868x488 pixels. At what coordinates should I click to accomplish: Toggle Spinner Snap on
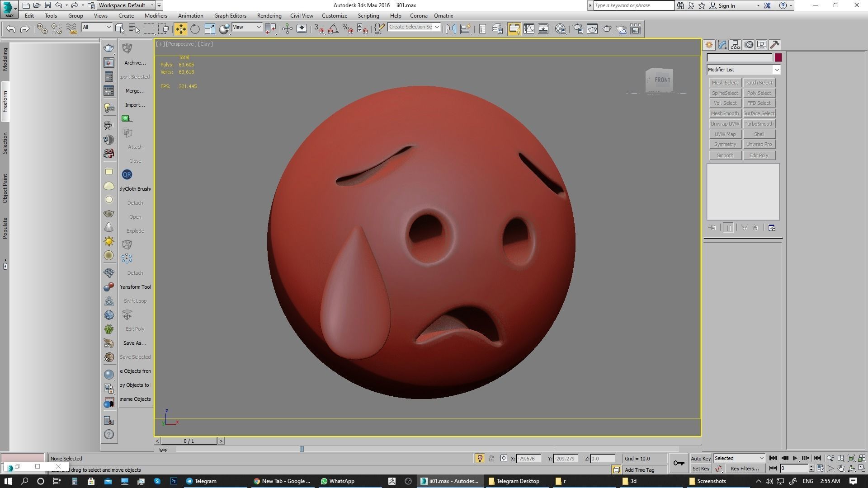(x=362, y=29)
